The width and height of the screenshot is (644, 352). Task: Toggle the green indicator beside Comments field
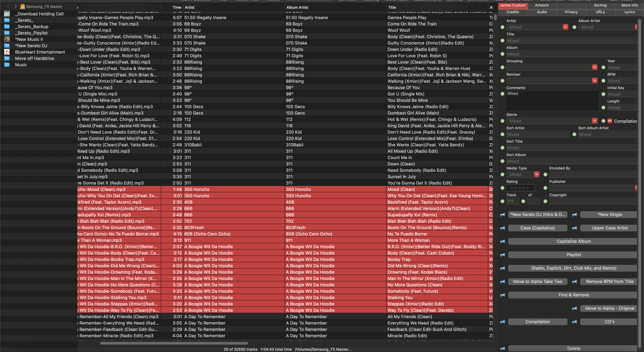coord(502,94)
